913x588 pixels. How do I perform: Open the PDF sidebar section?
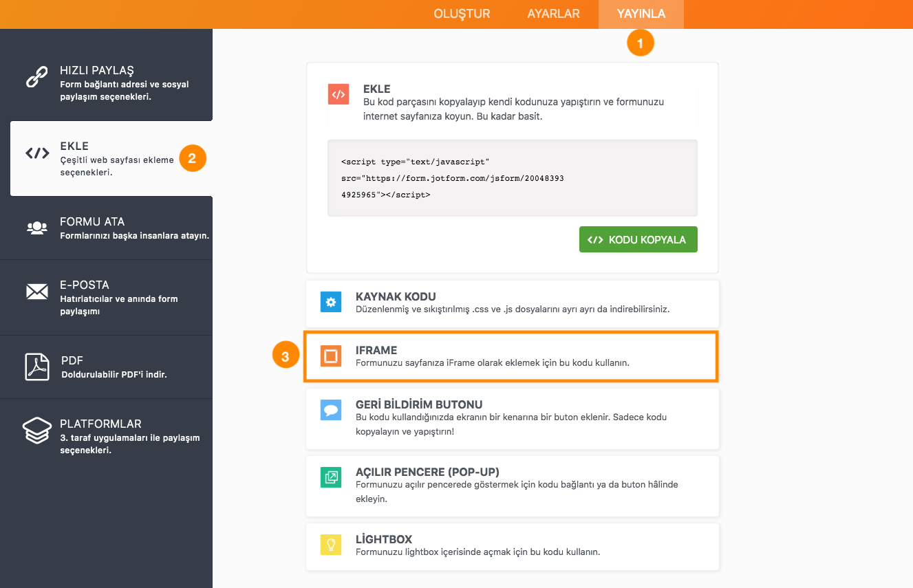[x=106, y=367]
